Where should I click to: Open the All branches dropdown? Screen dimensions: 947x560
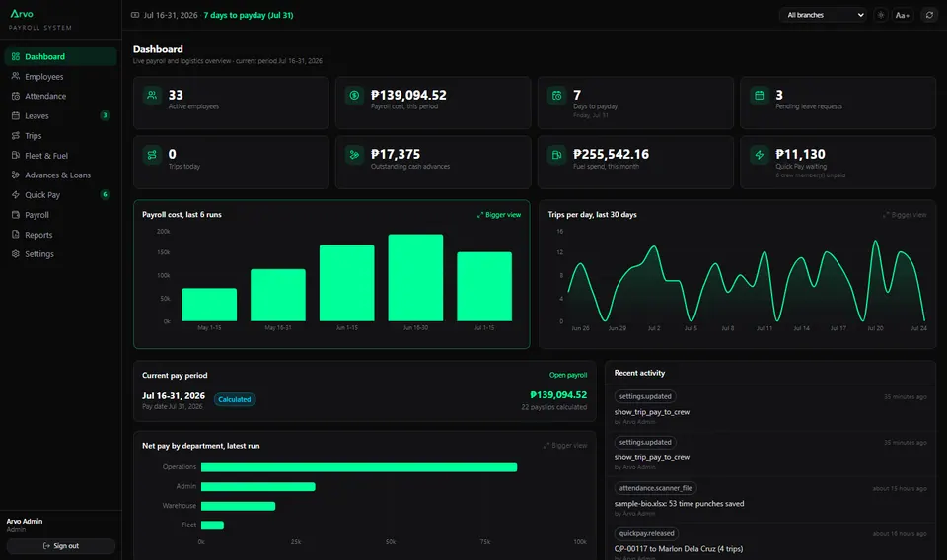(x=824, y=15)
